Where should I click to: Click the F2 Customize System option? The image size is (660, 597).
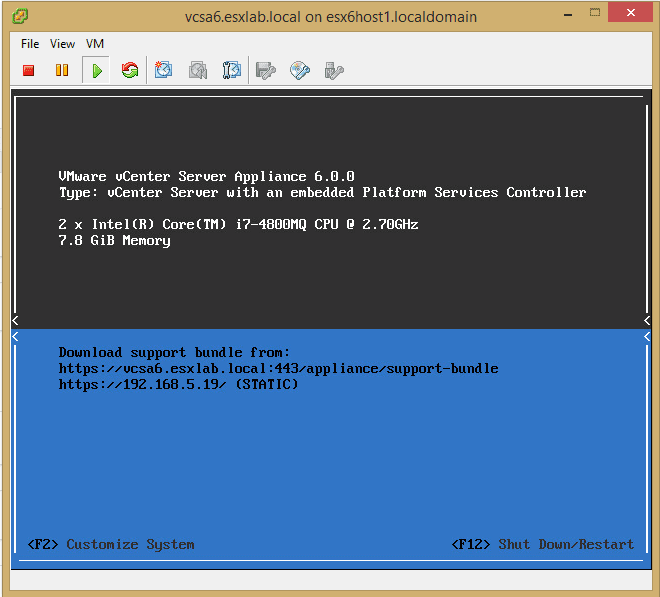111,544
